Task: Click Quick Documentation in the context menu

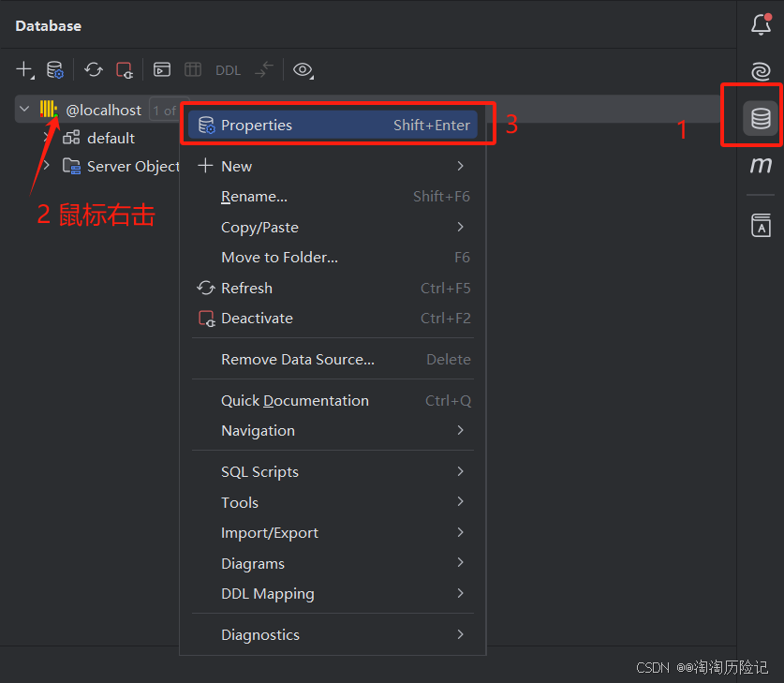Action: [294, 400]
